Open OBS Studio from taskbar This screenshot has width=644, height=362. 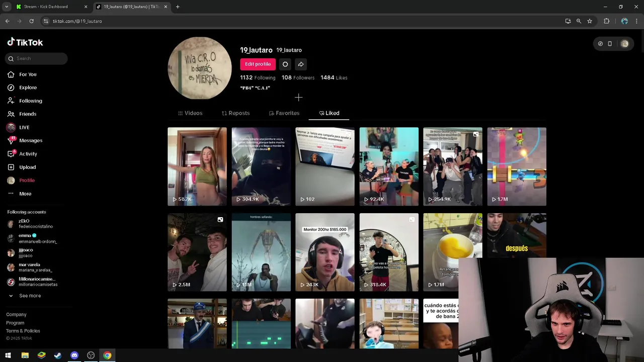coord(91,355)
